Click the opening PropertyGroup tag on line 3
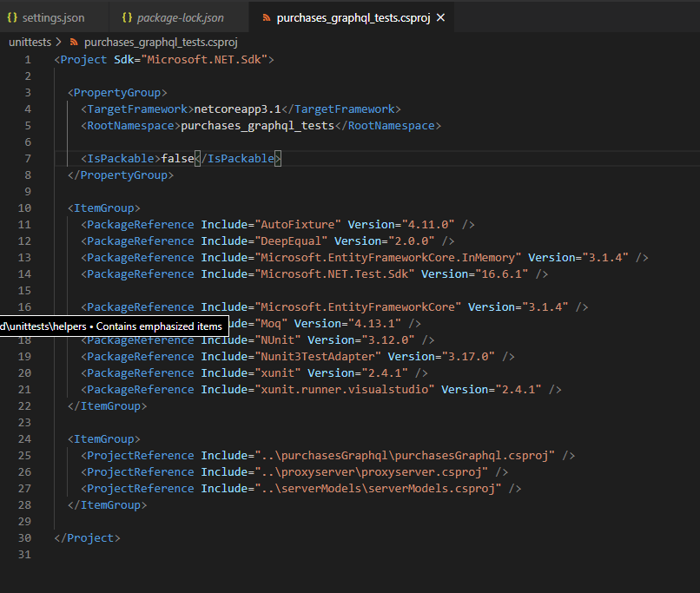 pos(117,93)
